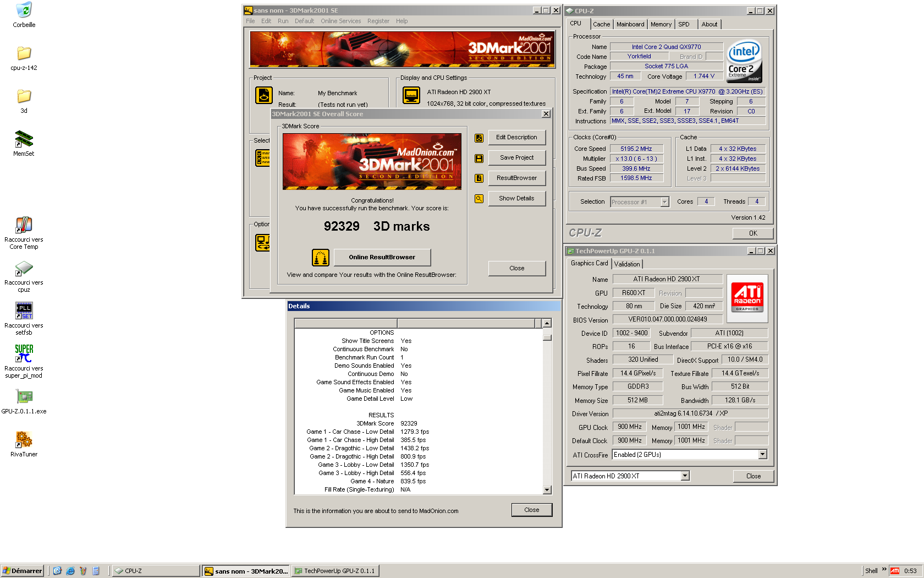This screenshot has width=924, height=578.
Task: Click Close button in the Details window
Action: pos(531,510)
